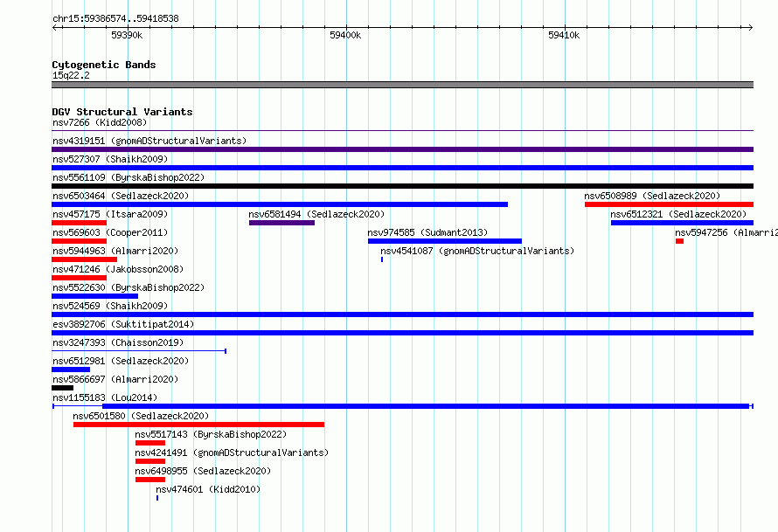The width and height of the screenshot is (778, 532).
Task: Open nsv5522630 (ByrskaBishop2022) label
Action: (129, 287)
